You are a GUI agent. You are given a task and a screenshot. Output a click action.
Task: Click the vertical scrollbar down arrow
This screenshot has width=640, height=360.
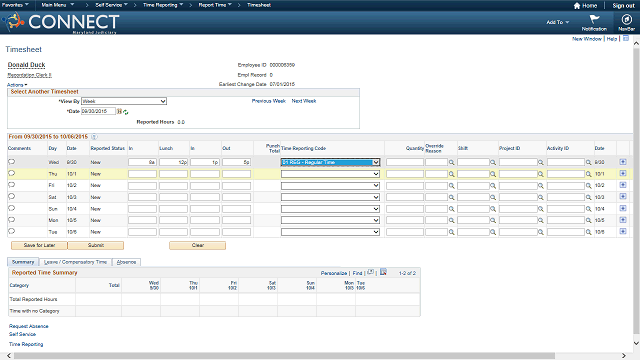point(636,344)
